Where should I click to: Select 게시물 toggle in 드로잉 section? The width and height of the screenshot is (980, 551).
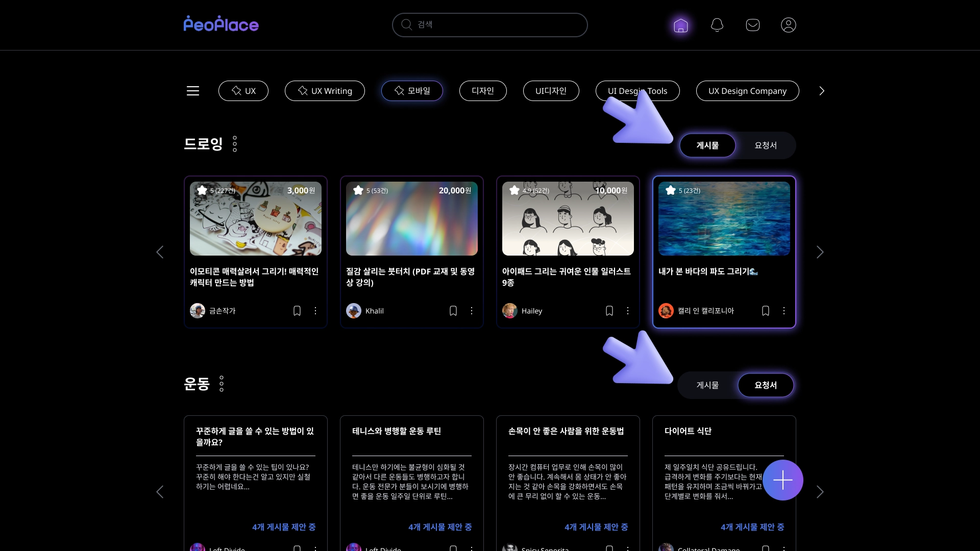click(x=707, y=145)
